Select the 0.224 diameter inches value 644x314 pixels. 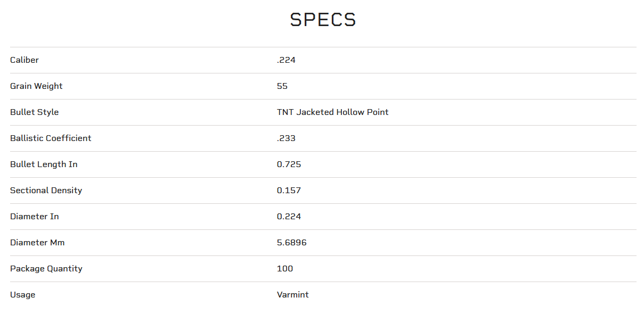[289, 217]
